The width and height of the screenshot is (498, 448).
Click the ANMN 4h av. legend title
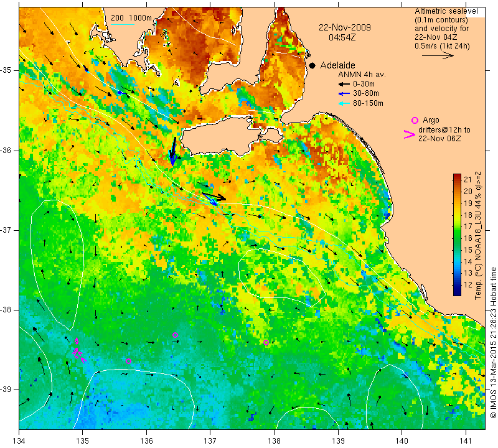[x=362, y=75]
